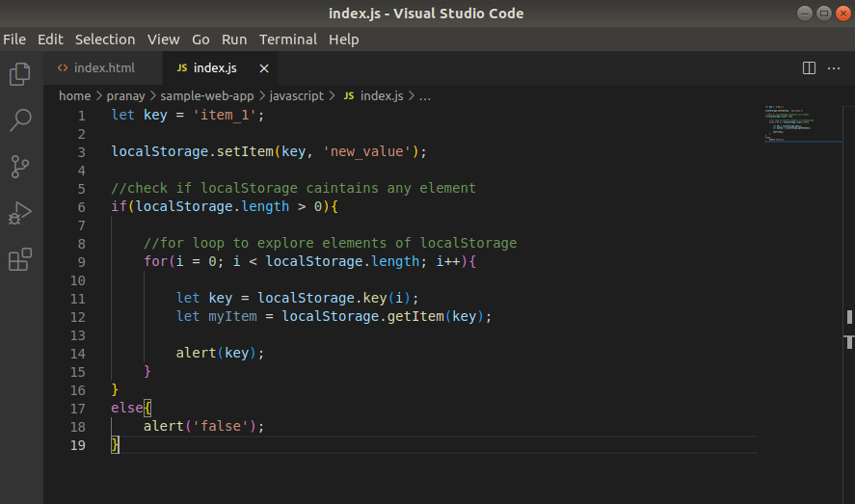Viewport: 855px width, 504px height.
Task: Click 'alert(key)' on line 14
Action: (x=217, y=353)
